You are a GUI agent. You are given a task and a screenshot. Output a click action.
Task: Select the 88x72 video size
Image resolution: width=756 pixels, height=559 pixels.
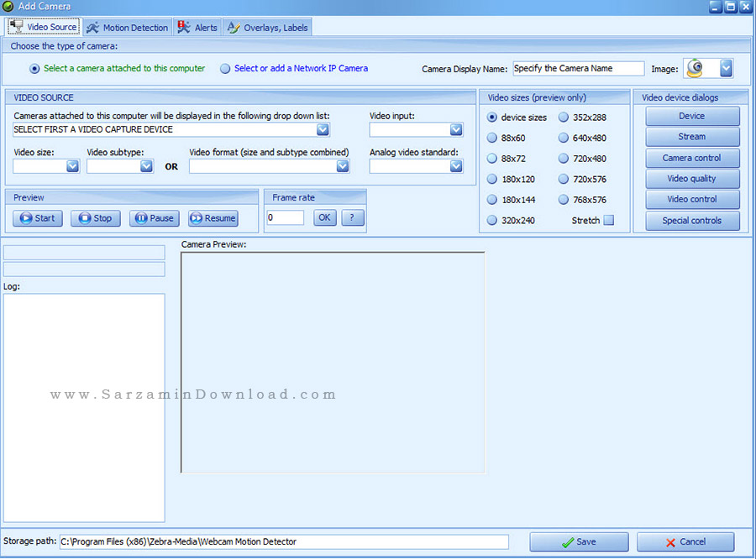(x=491, y=159)
